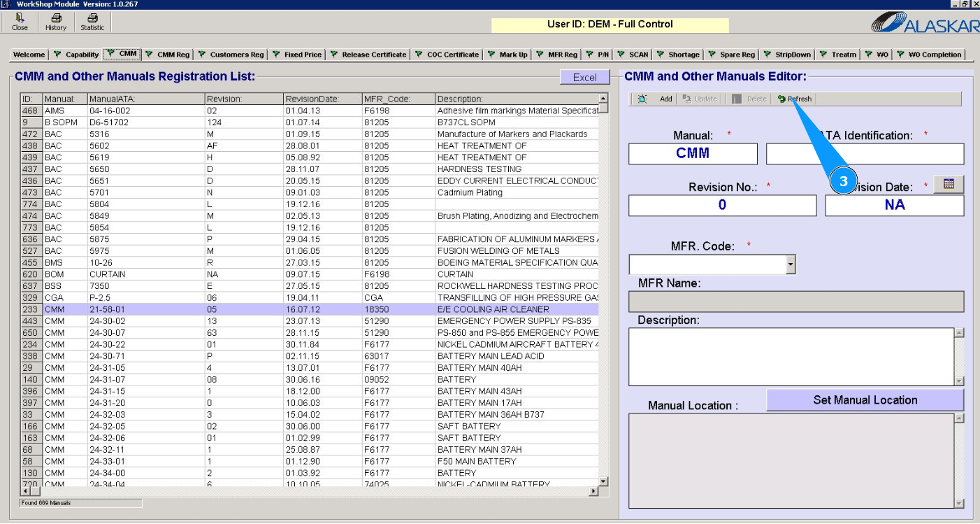Click the Set Manual Location button

click(x=865, y=400)
